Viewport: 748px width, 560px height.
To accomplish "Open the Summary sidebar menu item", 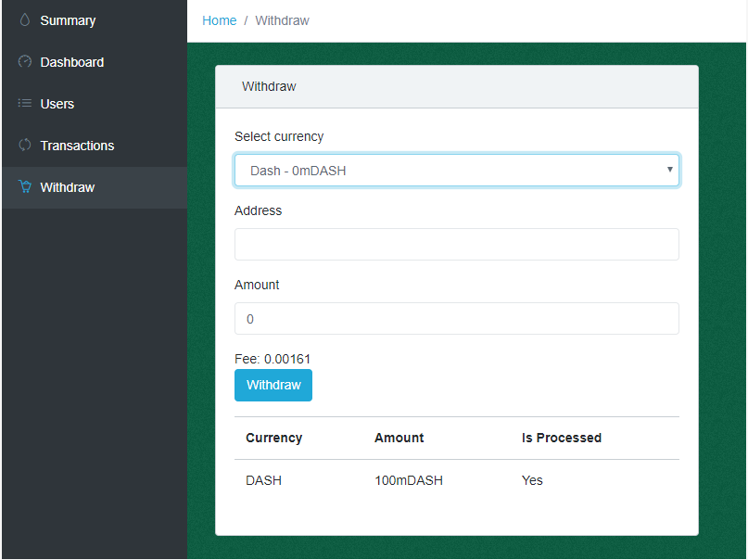I will pyautogui.click(x=95, y=20).
